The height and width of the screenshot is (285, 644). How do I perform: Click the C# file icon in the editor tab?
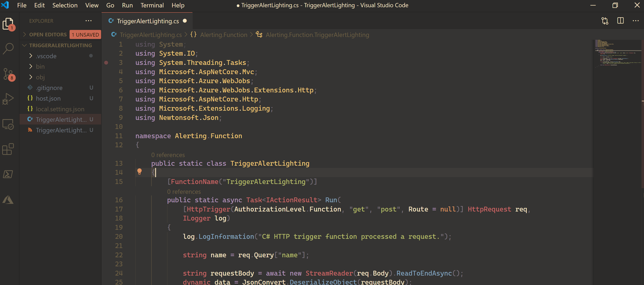111,21
